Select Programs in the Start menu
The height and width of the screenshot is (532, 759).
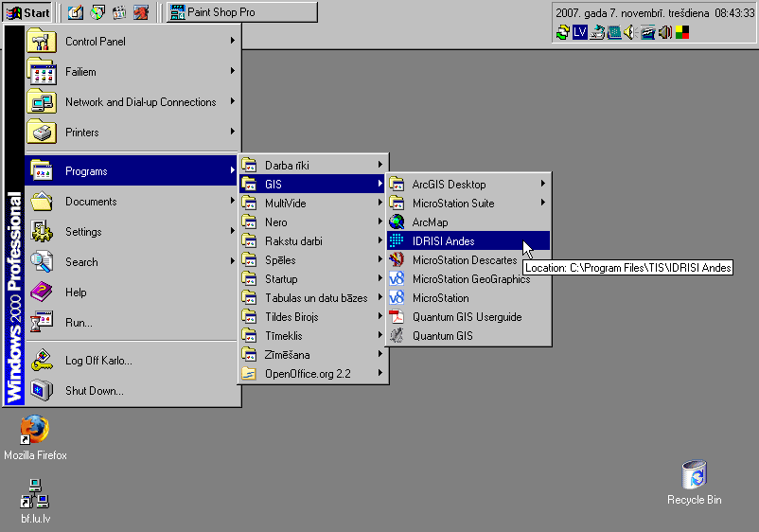131,171
